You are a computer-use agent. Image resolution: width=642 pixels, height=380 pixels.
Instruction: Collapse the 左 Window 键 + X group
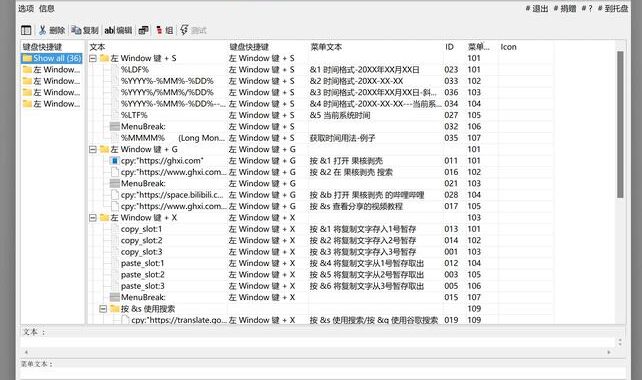[x=93, y=217]
